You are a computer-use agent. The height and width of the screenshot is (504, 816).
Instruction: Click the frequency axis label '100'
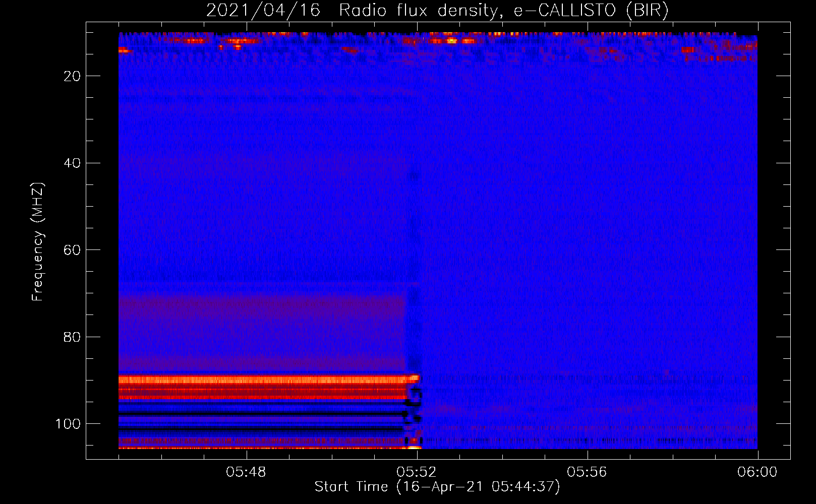(68, 424)
